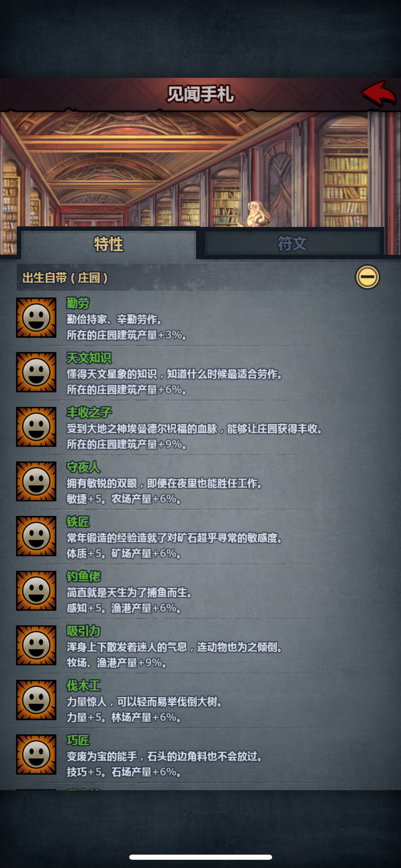The width and height of the screenshot is (401, 868).
Task: Tap the 巧匠 trait smiley icon
Action: tap(36, 755)
